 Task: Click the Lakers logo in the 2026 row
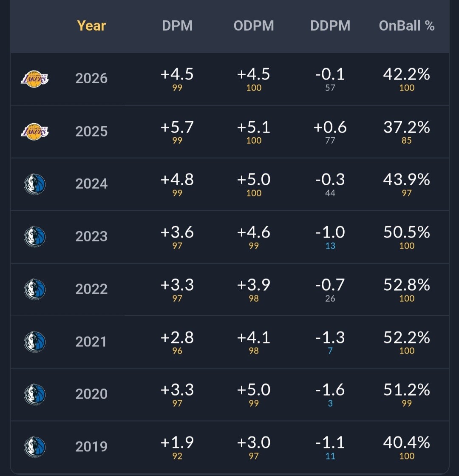[34, 79]
